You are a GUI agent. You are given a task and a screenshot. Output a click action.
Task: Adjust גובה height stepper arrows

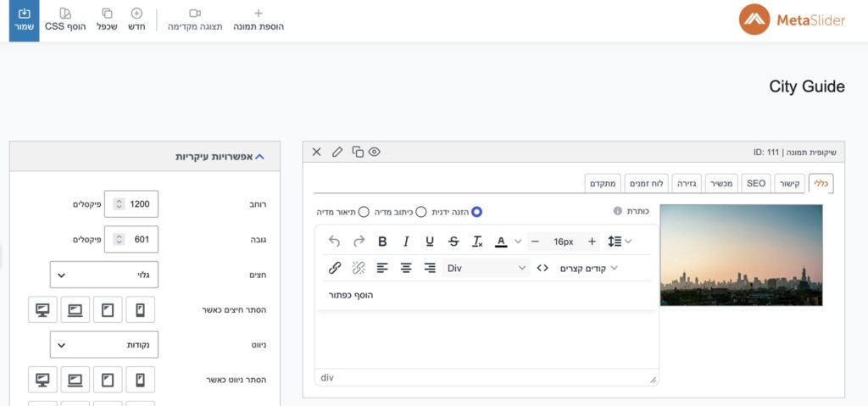(119, 239)
